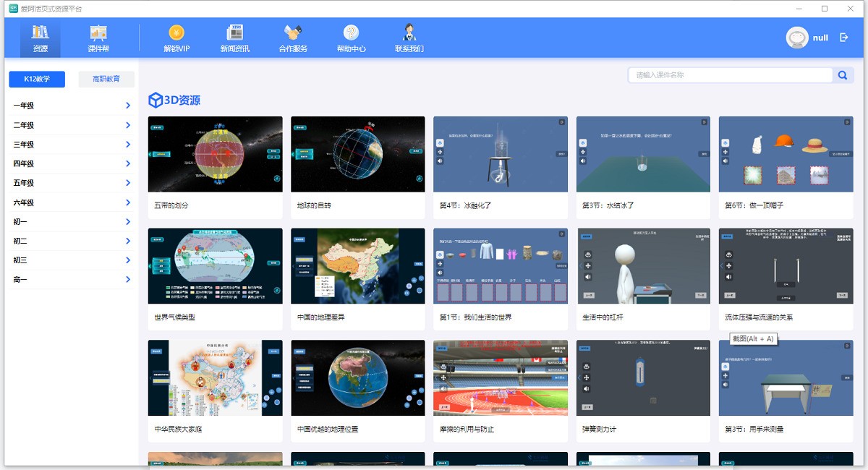Expand the 四年级 chevron
Image resolution: width=868 pixels, height=470 pixels.
[x=128, y=164]
